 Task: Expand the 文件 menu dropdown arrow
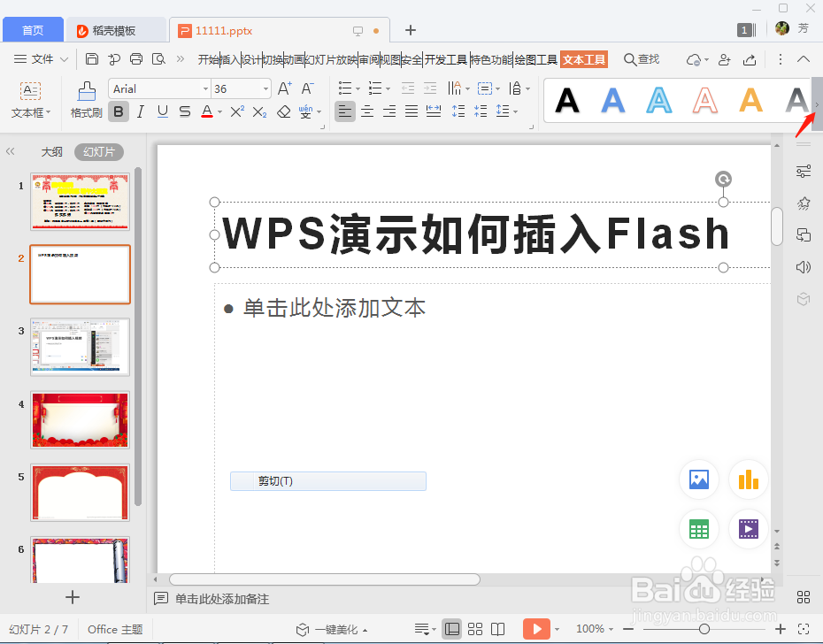point(64,59)
